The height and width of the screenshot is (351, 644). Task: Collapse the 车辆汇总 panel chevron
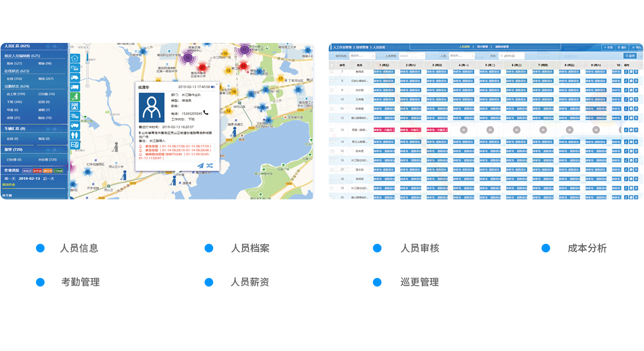tap(60, 129)
